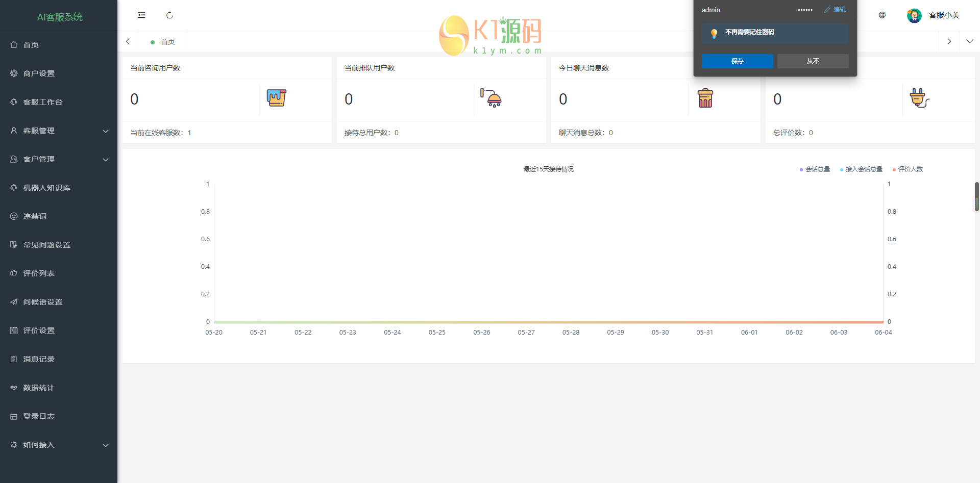
Task: Click 保存 to save the password
Action: point(737,61)
